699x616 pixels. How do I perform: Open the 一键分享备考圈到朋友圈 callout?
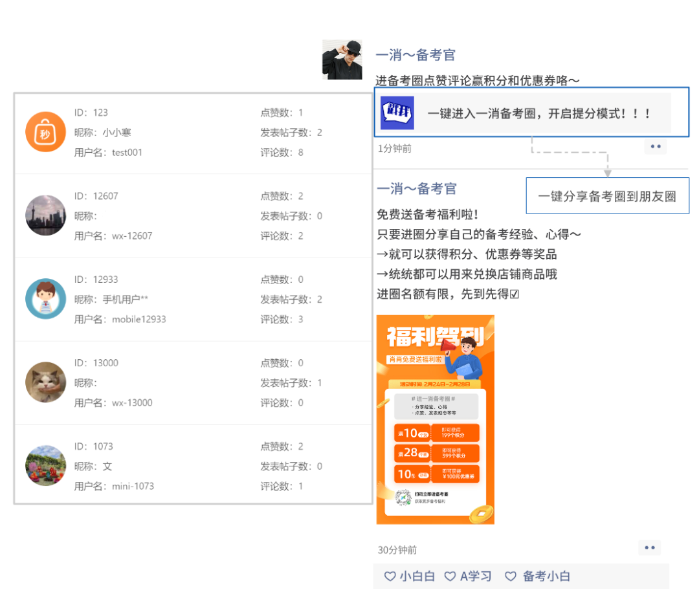click(x=607, y=196)
